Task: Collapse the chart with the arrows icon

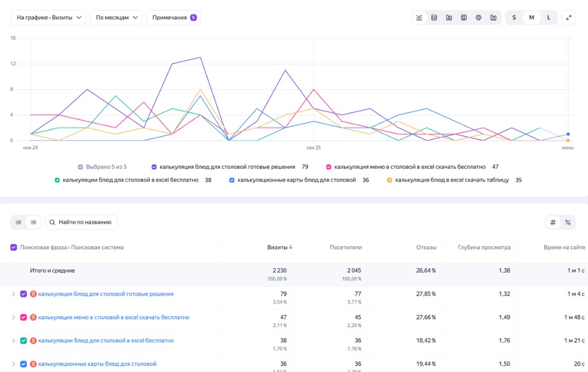Action: pyautogui.click(x=569, y=18)
